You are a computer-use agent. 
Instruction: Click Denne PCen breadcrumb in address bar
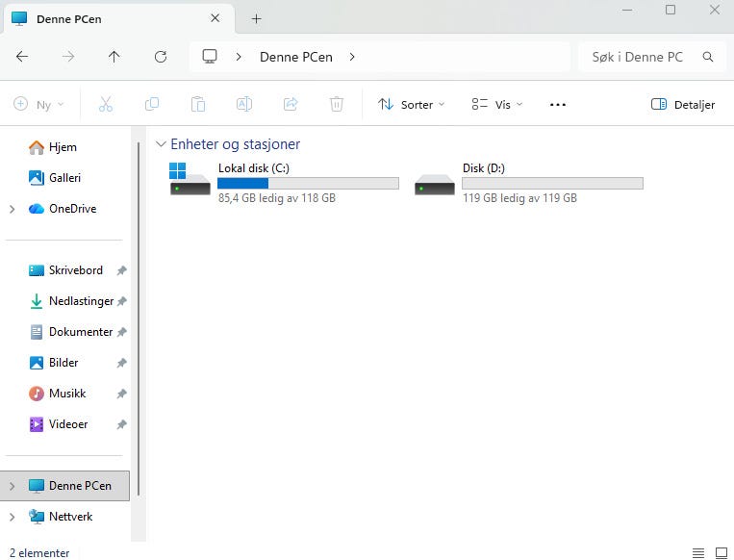(x=296, y=57)
